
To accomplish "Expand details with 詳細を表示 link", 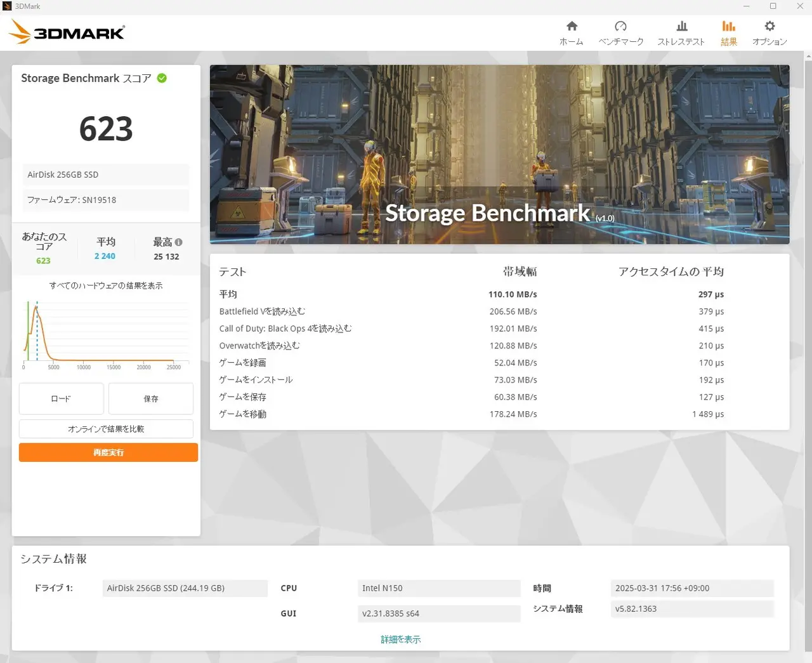I will 400,640.
